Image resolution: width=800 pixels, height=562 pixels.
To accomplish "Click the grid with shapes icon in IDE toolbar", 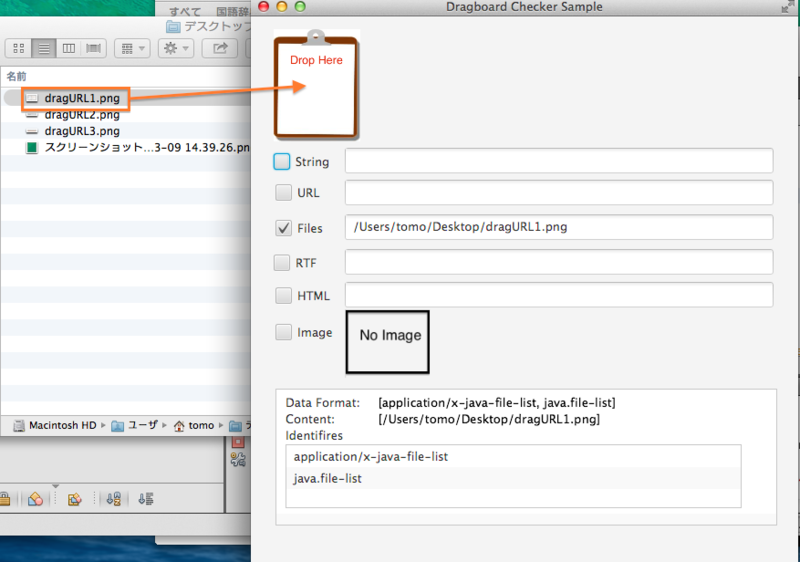I will 74,499.
